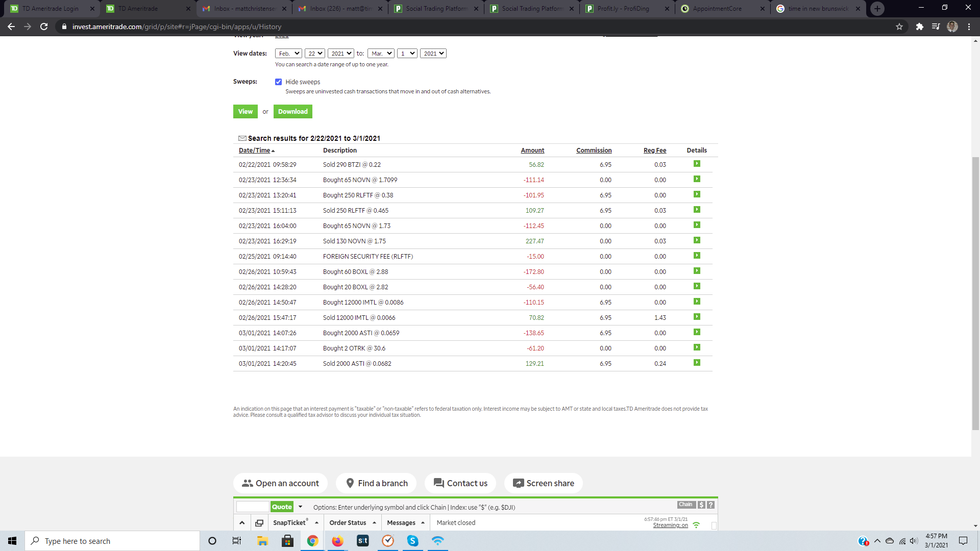
Task: Open details for Bought 2 OTRK row
Action: coord(697,347)
